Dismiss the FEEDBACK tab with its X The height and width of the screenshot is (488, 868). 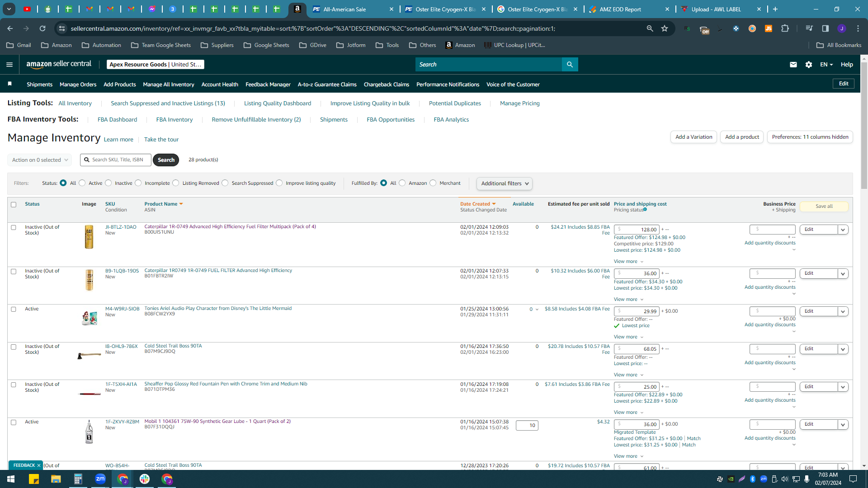(x=39, y=465)
